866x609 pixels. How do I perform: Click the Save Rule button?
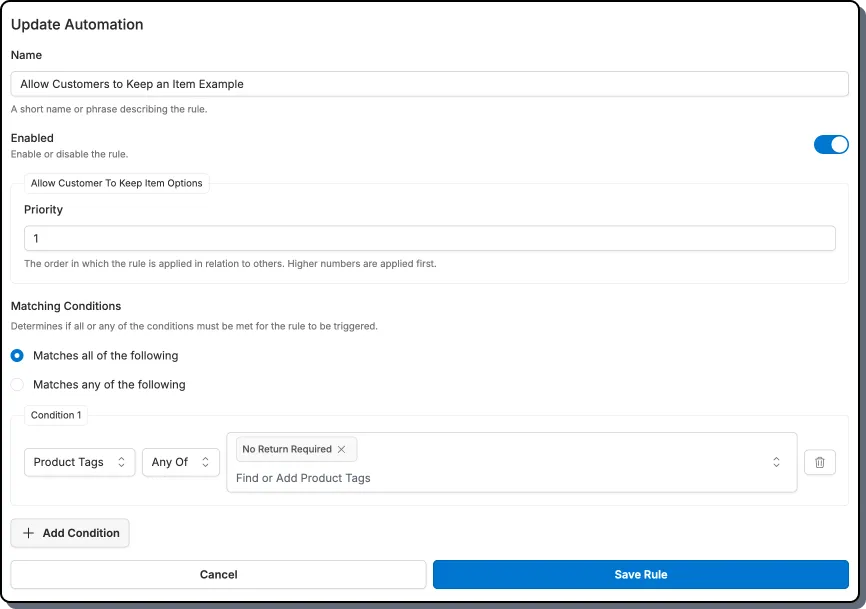(x=640, y=574)
